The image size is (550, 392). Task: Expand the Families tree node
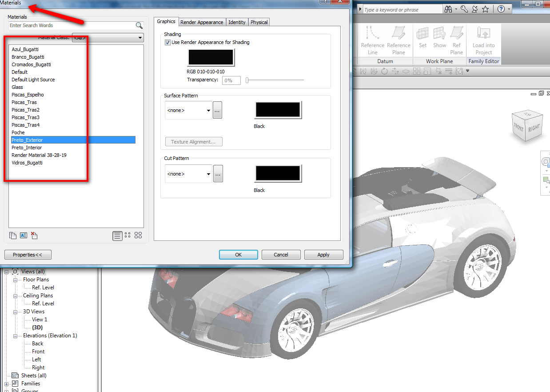tap(7, 384)
